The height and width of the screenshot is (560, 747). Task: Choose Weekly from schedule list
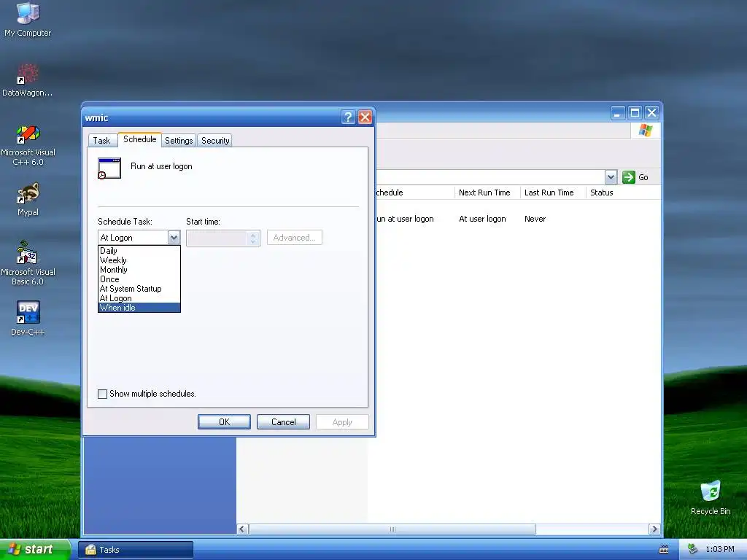(x=139, y=260)
